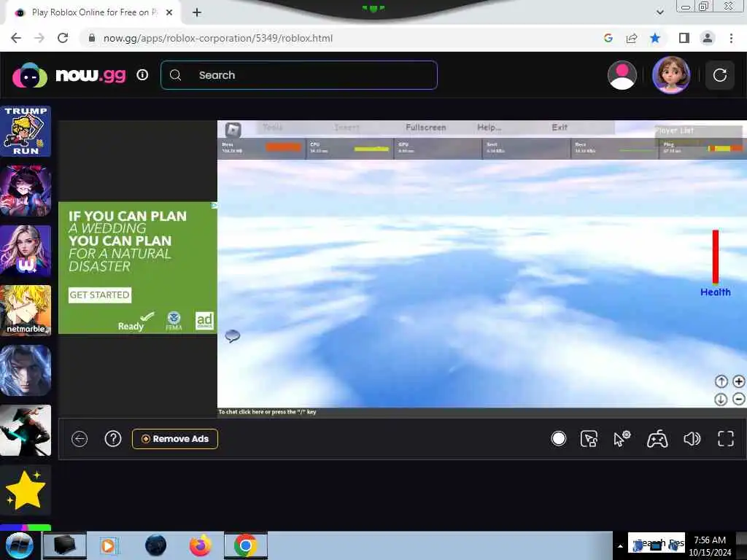Click the Remove Ads button
747x560 pixels.
click(175, 438)
